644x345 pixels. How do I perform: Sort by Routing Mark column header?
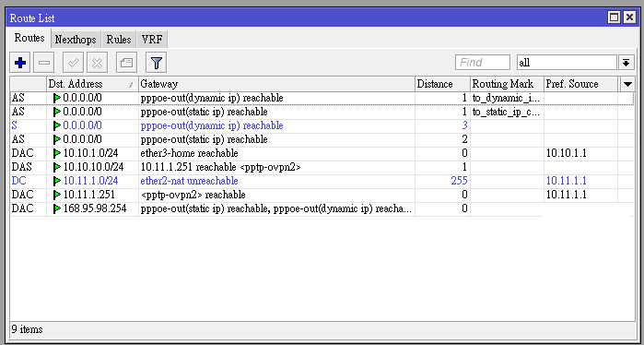[x=508, y=84]
